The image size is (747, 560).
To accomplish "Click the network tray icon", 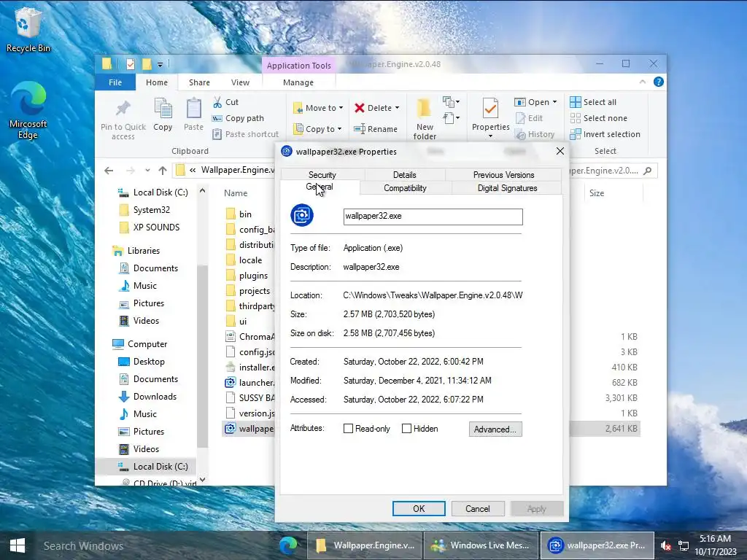I will (x=684, y=545).
